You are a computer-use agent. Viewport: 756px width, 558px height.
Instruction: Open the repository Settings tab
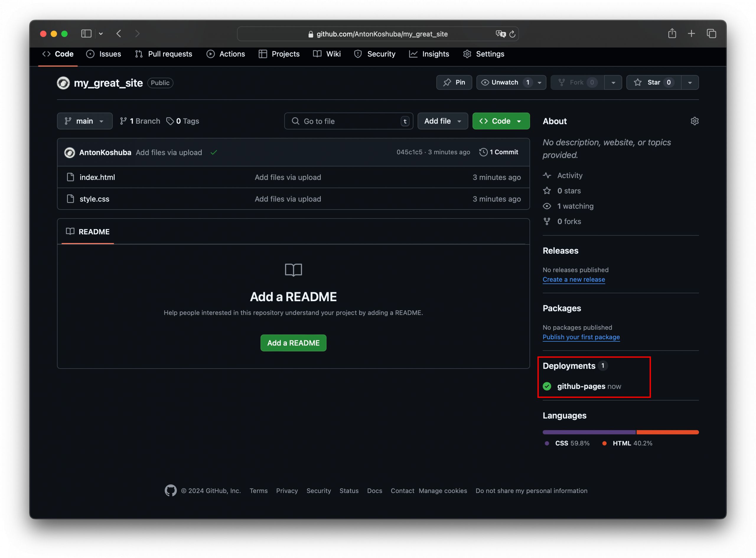(483, 54)
